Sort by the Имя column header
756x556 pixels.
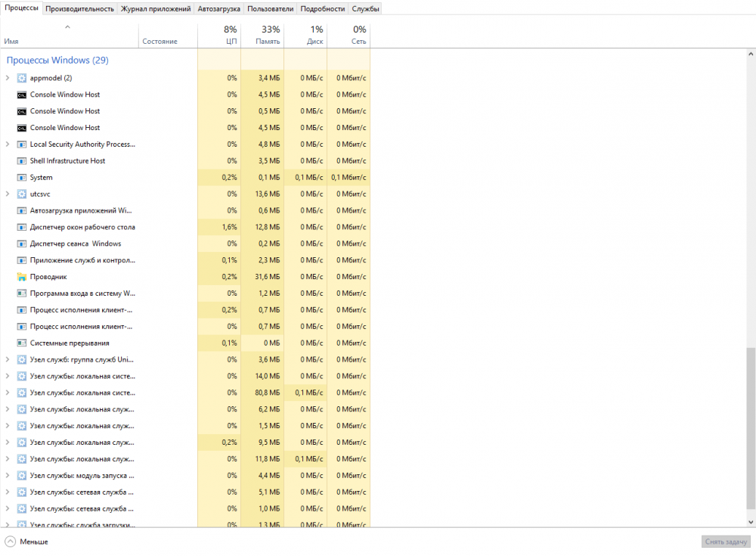(70, 35)
